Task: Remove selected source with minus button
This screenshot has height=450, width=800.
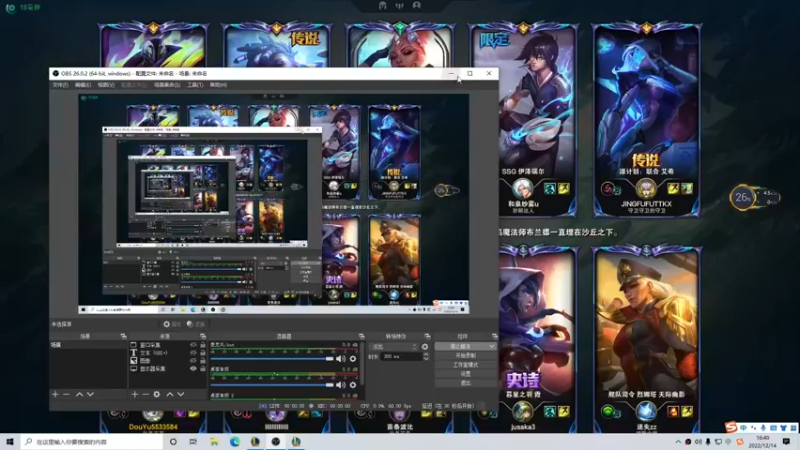Action: click(146, 394)
